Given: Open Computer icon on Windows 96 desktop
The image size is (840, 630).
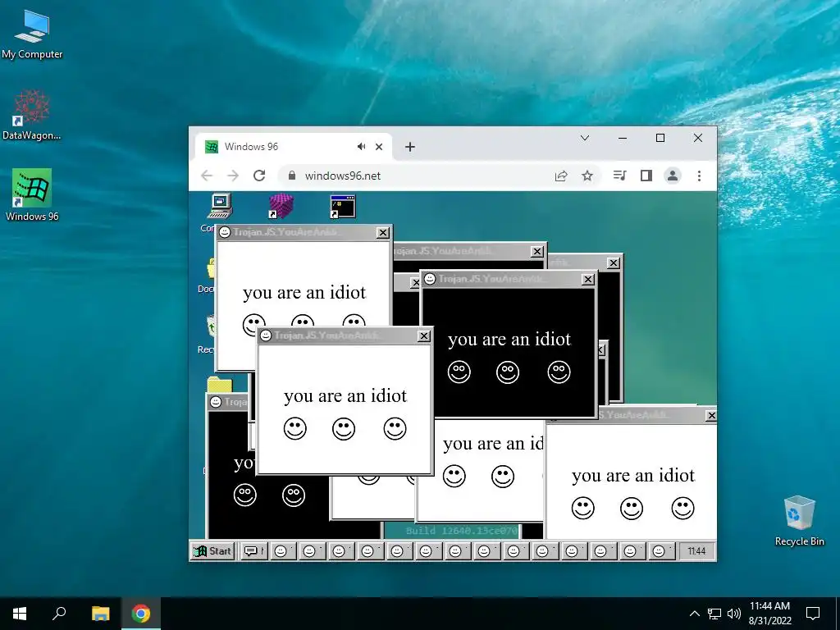Looking at the screenshot, I should pyautogui.click(x=218, y=208).
